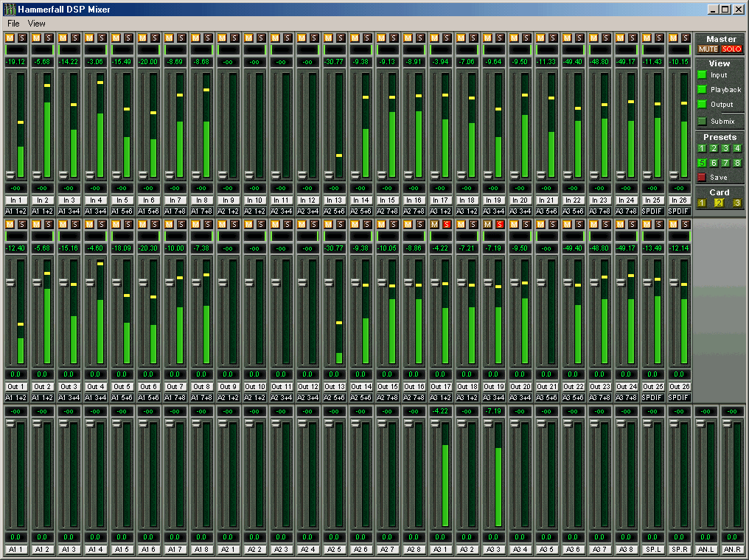749x560 pixels.
Task: Solo input channel In 26
Action: click(686, 38)
